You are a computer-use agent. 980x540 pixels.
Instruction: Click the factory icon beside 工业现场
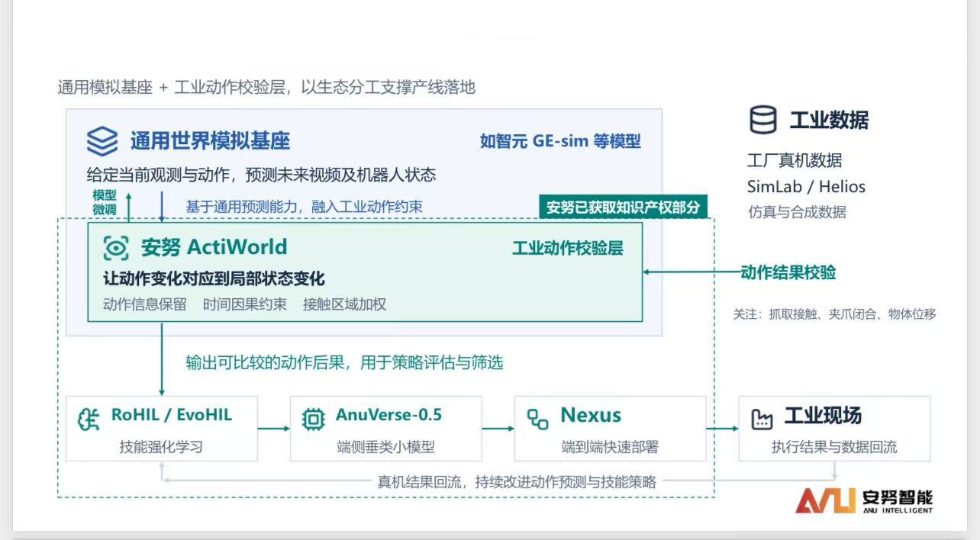(762, 419)
